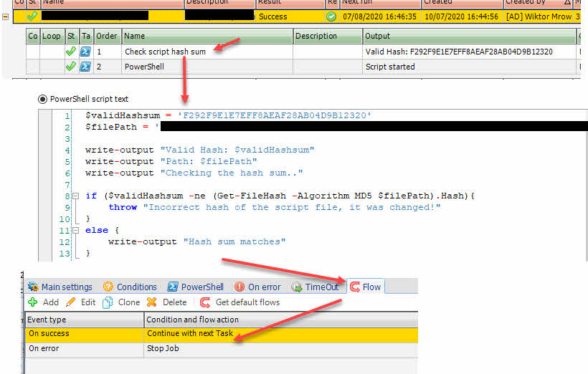Open the On error tab
This screenshot has width=588, height=374.
(257, 287)
